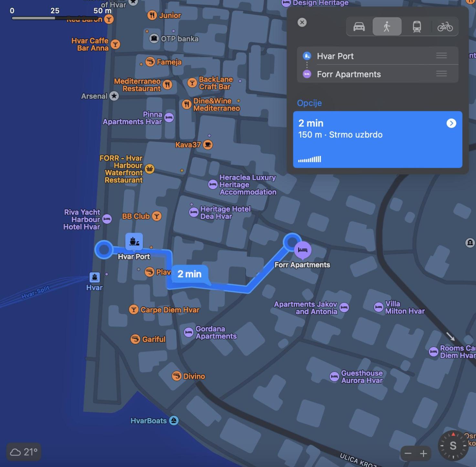Select HvarBoats marina icon

[x=174, y=420]
